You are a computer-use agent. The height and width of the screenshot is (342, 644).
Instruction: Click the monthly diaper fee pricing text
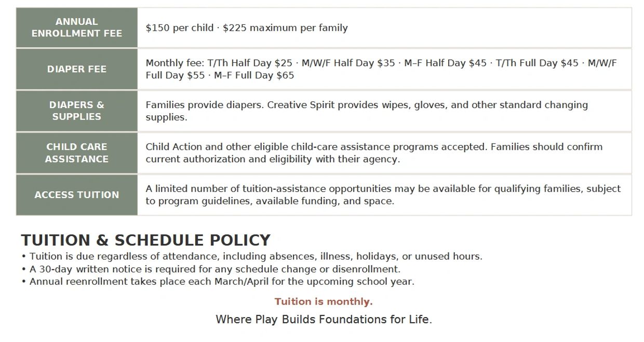coord(381,69)
